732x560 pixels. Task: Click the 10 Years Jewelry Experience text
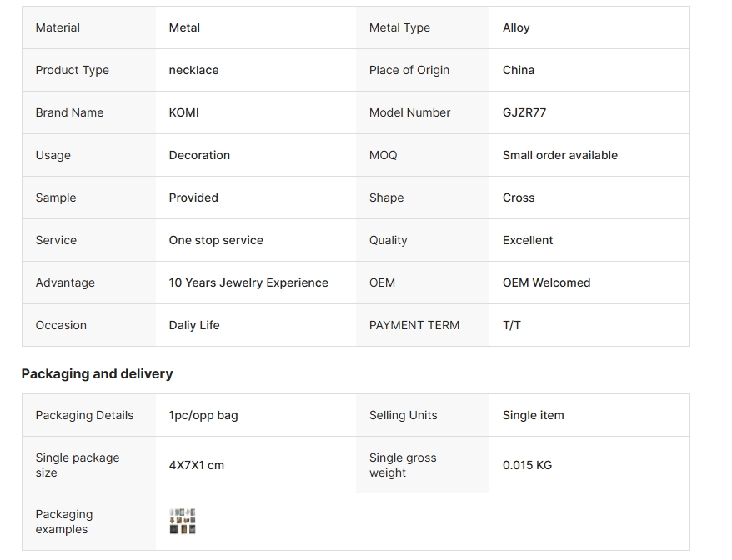tap(248, 282)
